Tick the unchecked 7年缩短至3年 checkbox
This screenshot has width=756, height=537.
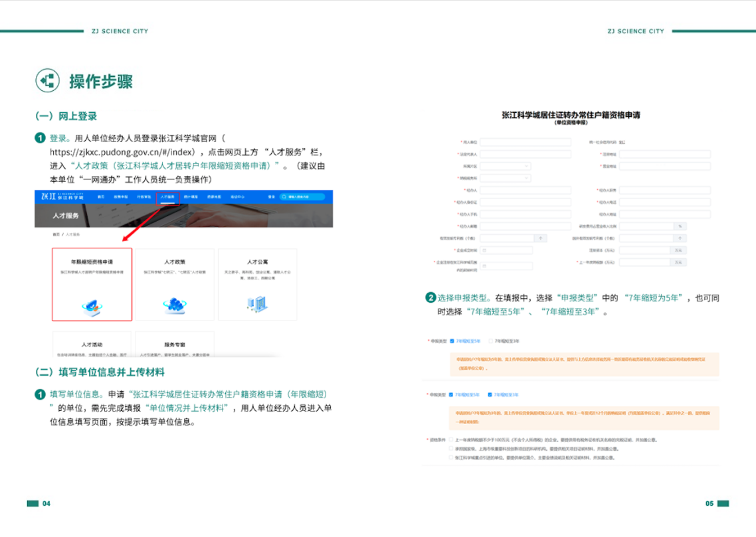tap(491, 341)
